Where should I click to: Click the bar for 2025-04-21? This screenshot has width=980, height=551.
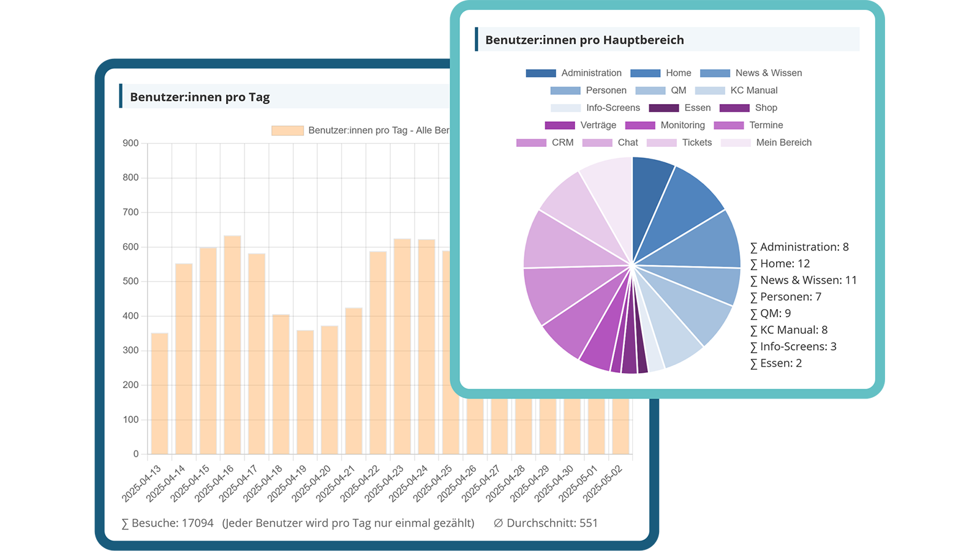(354, 381)
